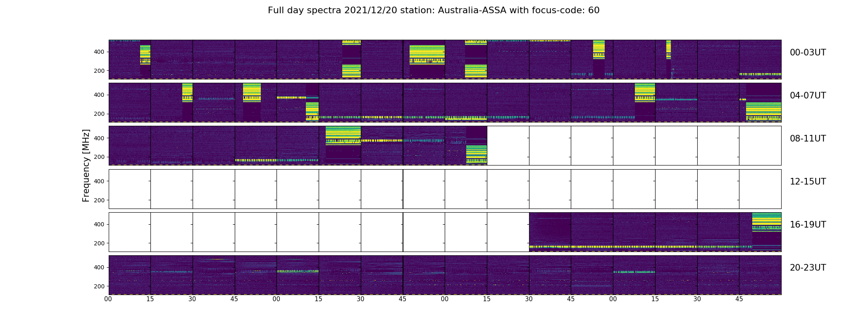Select the '00-03UT' row label
Screen dimensions: 868x331
coord(808,53)
